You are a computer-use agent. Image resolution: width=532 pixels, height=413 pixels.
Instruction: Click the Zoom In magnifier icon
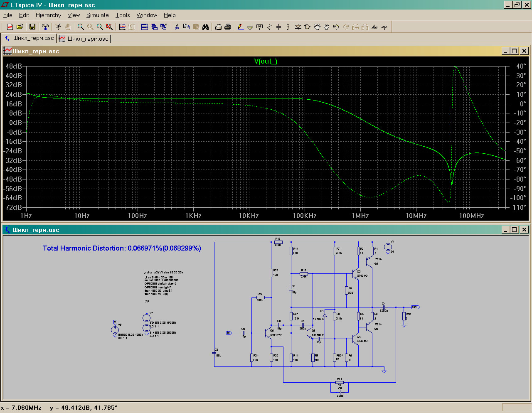[81, 27]
